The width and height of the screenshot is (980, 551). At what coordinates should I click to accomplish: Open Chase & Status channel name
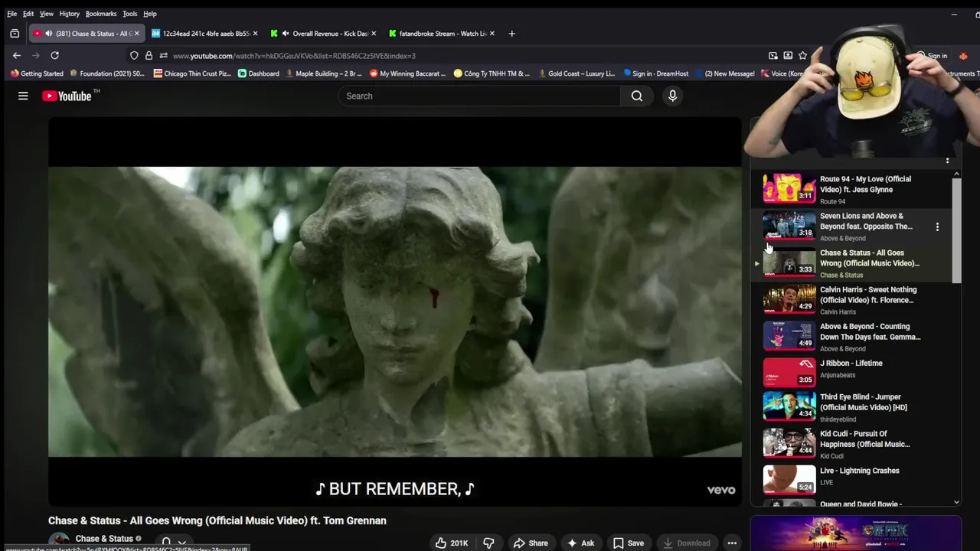click(104, 539)
